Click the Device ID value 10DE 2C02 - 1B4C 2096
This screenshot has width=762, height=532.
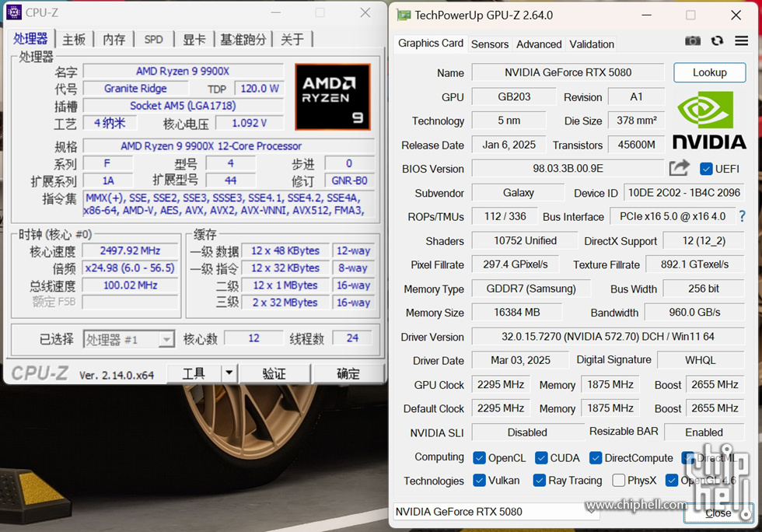point(684,193)
